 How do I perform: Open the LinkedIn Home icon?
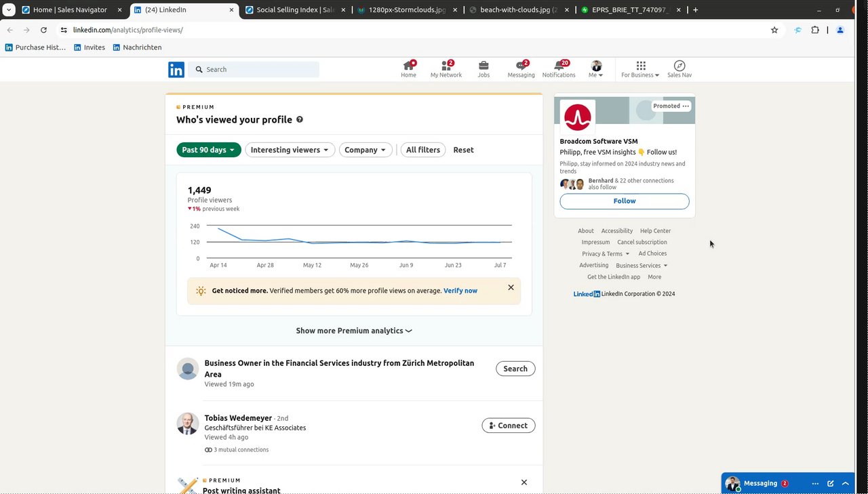coord(408,66)
